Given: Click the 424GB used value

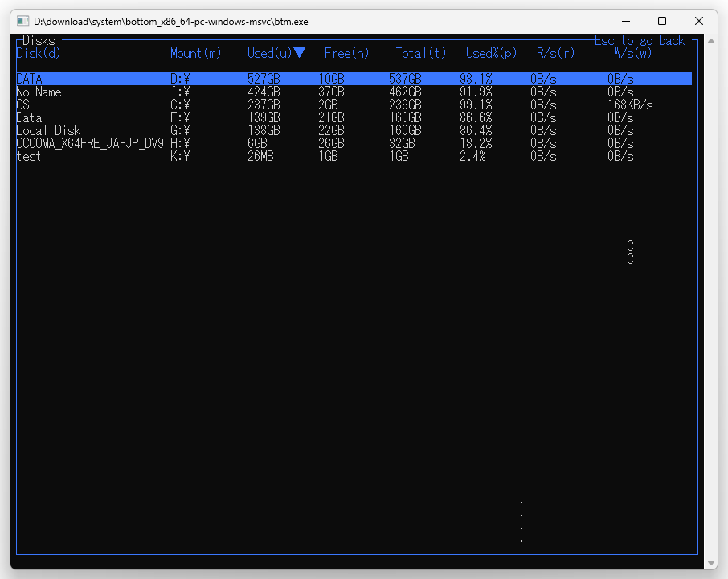Looking at the screenshot, I should pyautogui.click(x=264, y=92).
